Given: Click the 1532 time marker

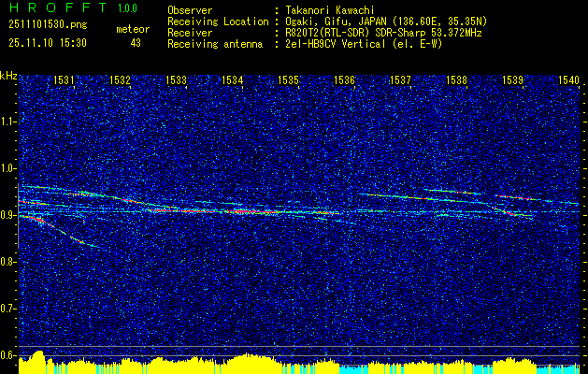Looking at the screenshot, I should [x=120, y=79].
